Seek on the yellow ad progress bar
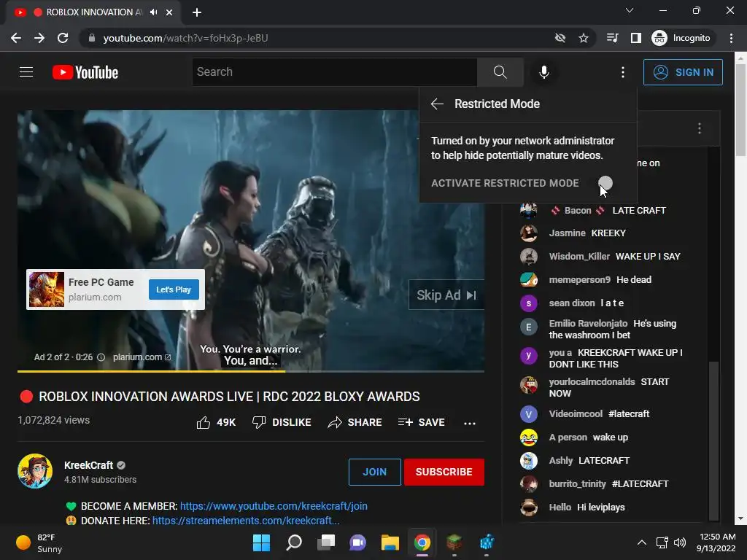 251,371
